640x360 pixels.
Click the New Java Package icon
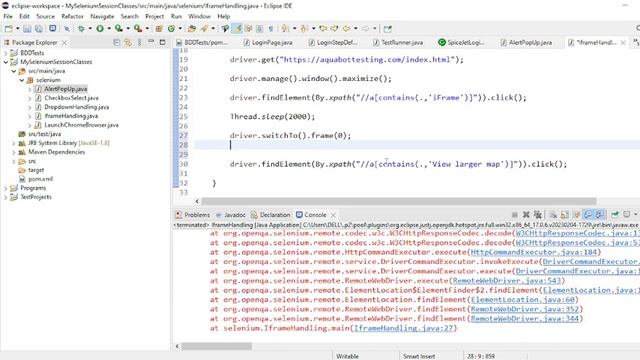[159, 29]
